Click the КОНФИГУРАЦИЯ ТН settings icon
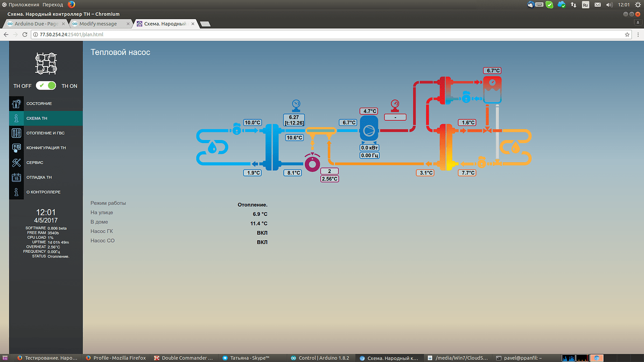The height and width of the screenshot is (362, 644). click(16, 147)
